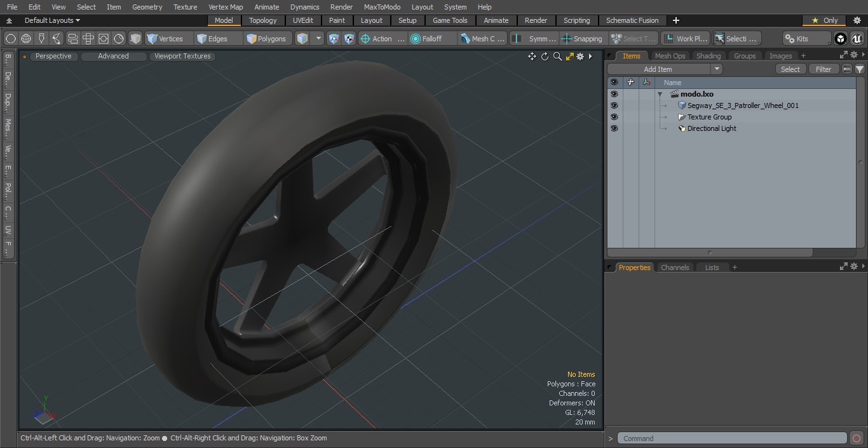Open the Items panel gear settings
Image resolution: width=868 pixels, height=448 pixels.
click(853, 55)
